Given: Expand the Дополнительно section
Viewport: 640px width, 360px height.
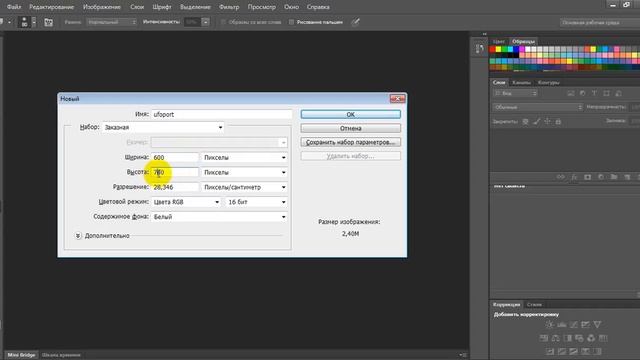Looking at the screenshot, I should pyautogui.click(x=78, y=236).
